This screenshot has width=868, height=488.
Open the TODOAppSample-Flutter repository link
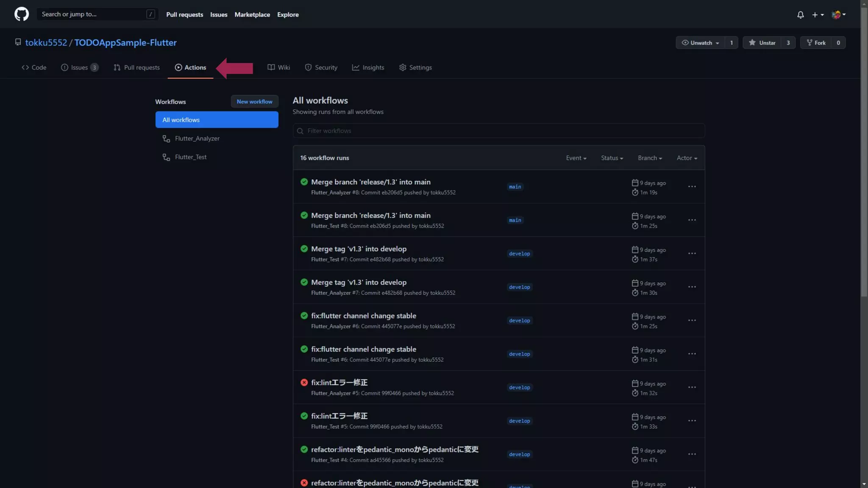(x=125, y=43)
